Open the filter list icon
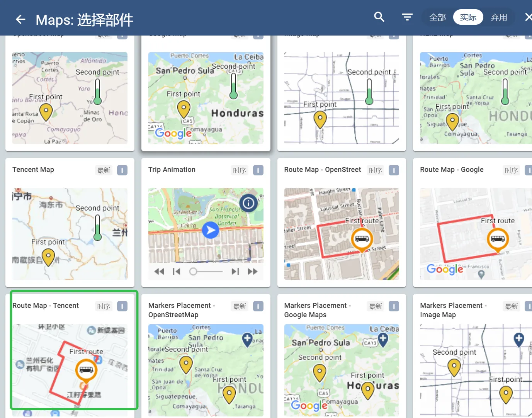The width and height of the screenshot is (532, 418). point(407,17)
